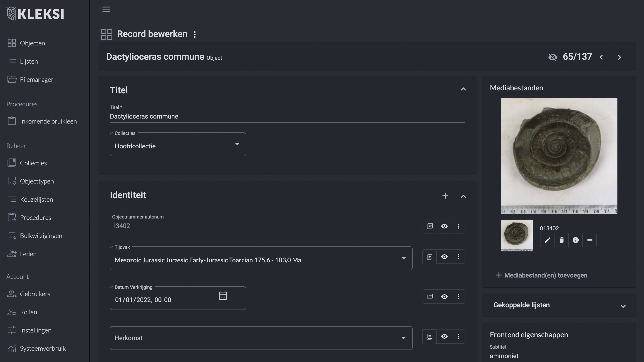The image size is (644, 362).
Task: Go to next record arrow
Action: click(619, 57)
